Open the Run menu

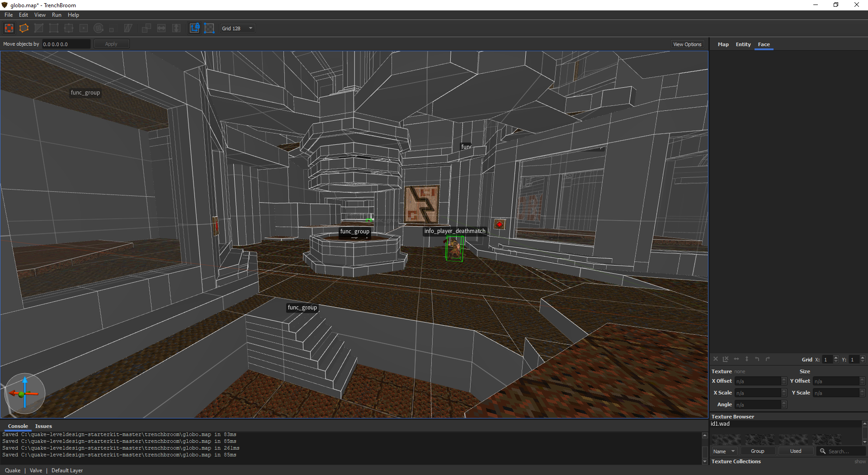[x=57, y=15]
